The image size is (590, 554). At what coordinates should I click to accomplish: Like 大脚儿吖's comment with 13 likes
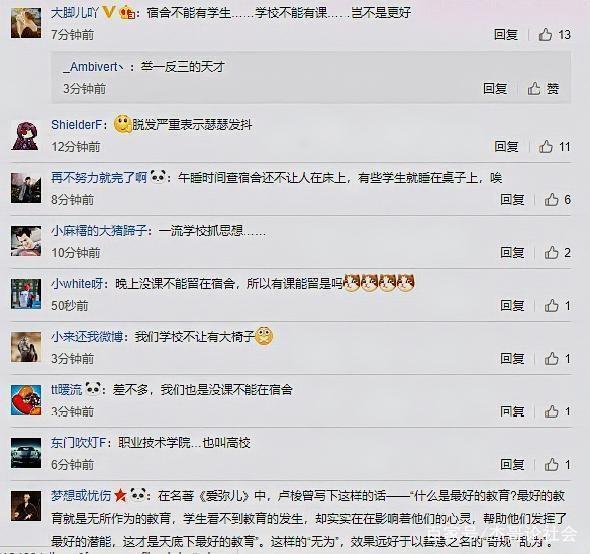coord(545,35)
